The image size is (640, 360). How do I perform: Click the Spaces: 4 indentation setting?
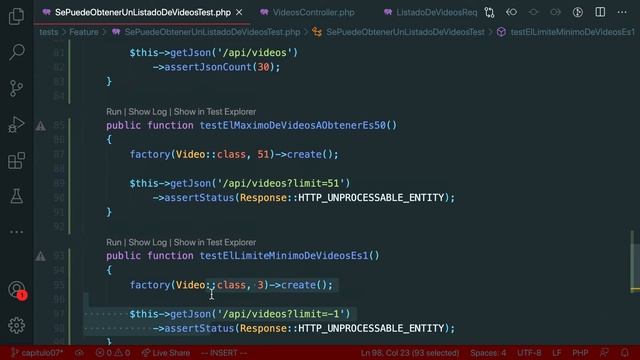[x=488, y=353]
